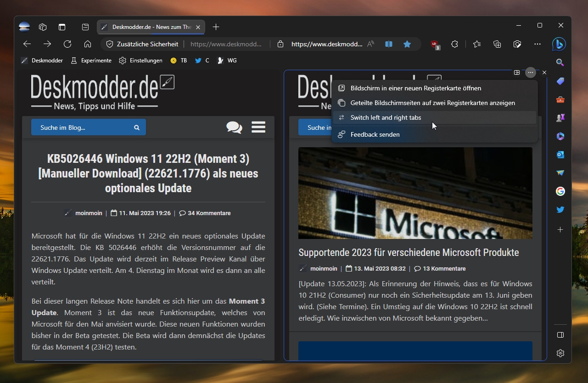Open a new tab with plus button
This screenshot has width=588, height=383.
[216, 27]
